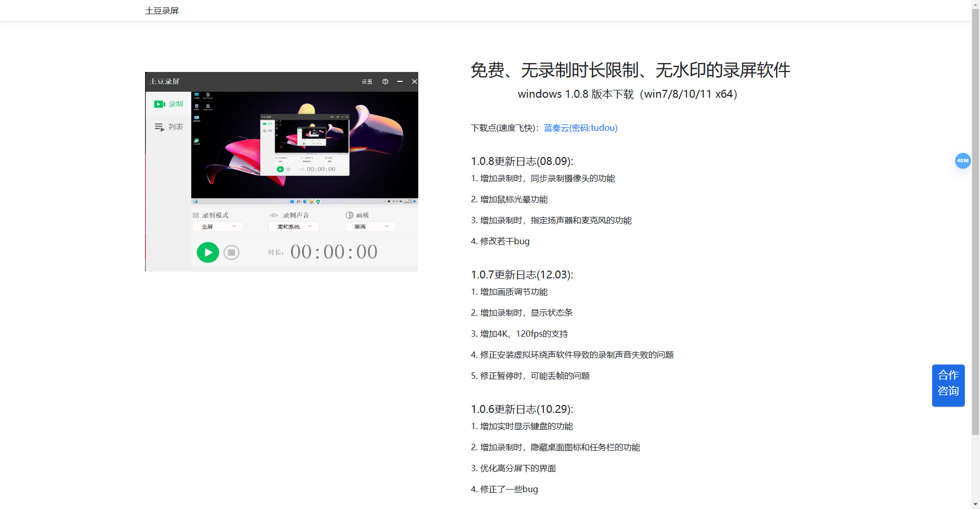This screenshot has height=509, width=980.
Task: Click the scrollbar down arrow
Action: [x=975, y=504]
